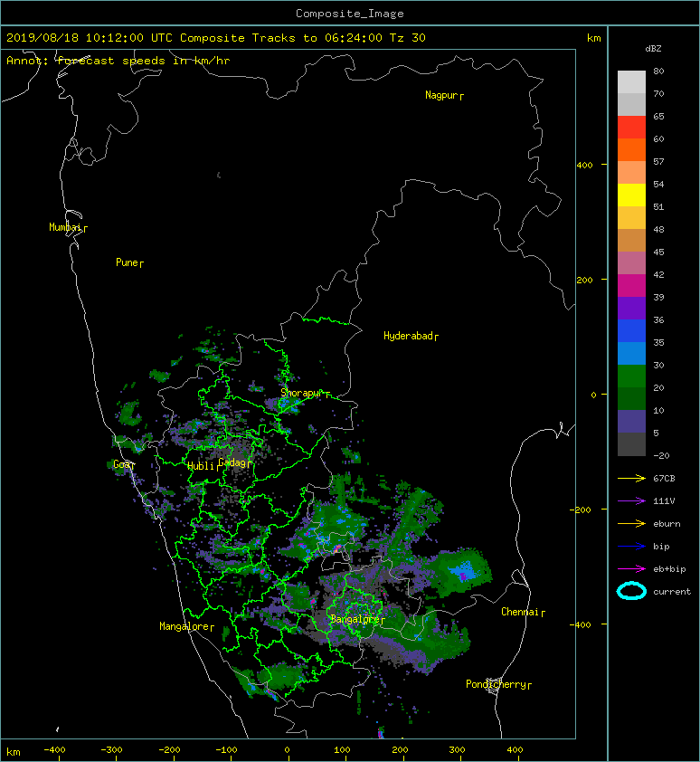
Task: Pick the peach 57 dBZ color swatch
Action: (x=631, y=173)
